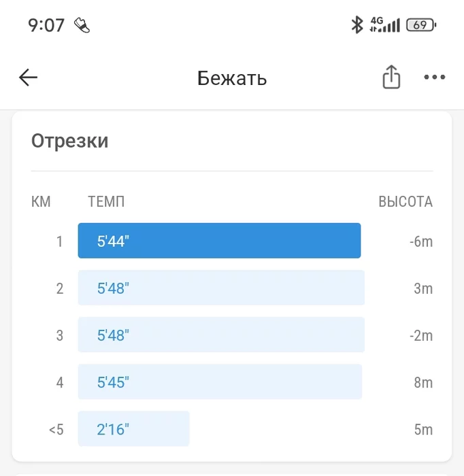This screenshot has width=464, height=476.
Task: Open the three-dot more options menu
Action: [x=434, y=78]
